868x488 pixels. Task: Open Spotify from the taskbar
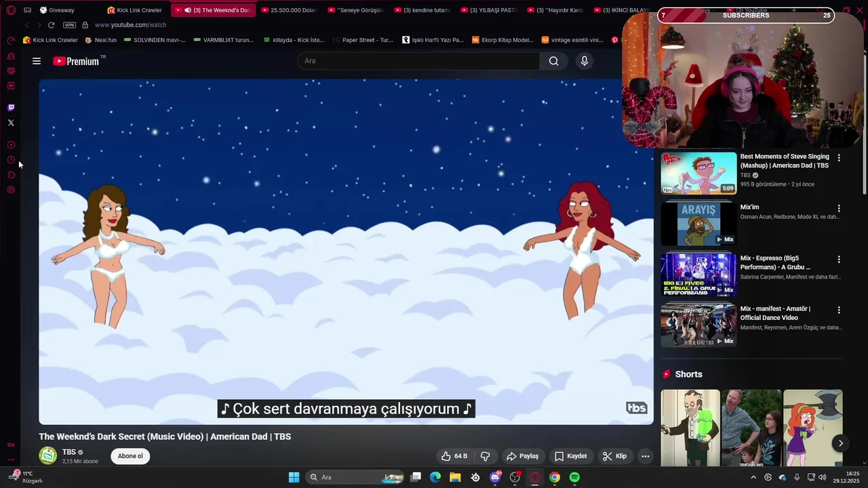click(574, 477)
